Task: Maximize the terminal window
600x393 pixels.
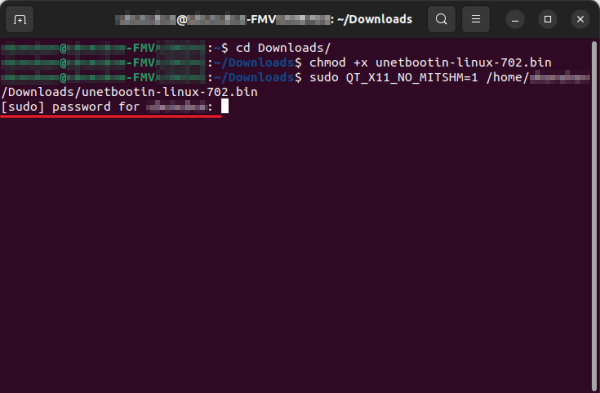Action: (548, 19)
